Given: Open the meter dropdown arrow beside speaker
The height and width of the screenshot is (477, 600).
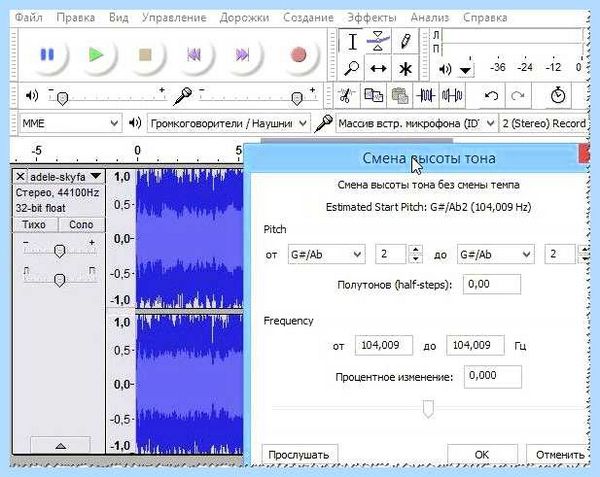Looking at the screenshot, I should coord(465,70).
